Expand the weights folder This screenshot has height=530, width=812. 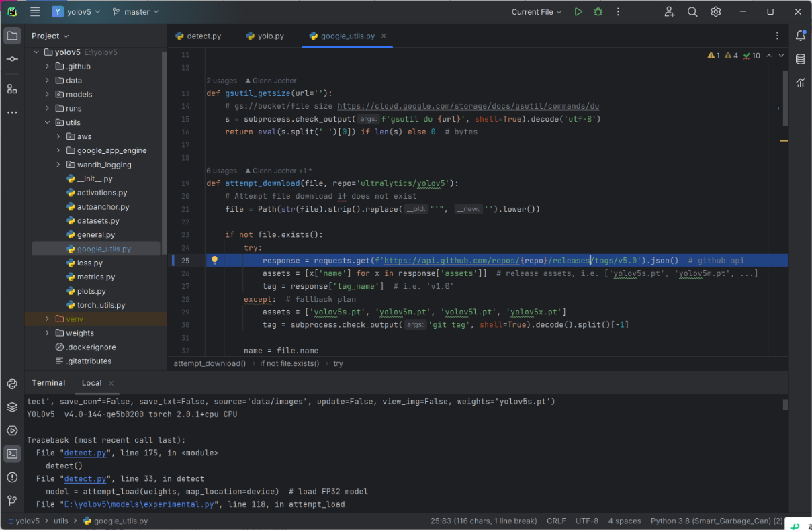pos(48,333)
